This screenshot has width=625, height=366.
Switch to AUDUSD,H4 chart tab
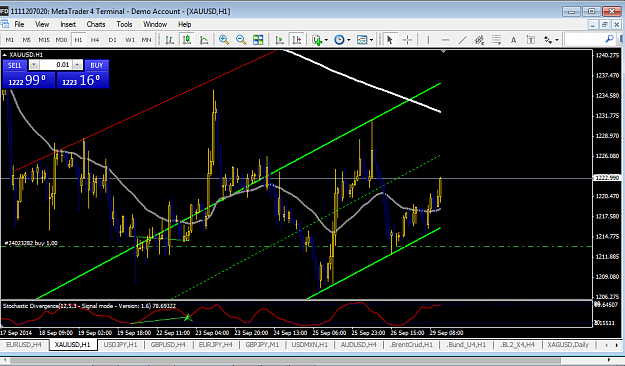click(x=358, y=344)
